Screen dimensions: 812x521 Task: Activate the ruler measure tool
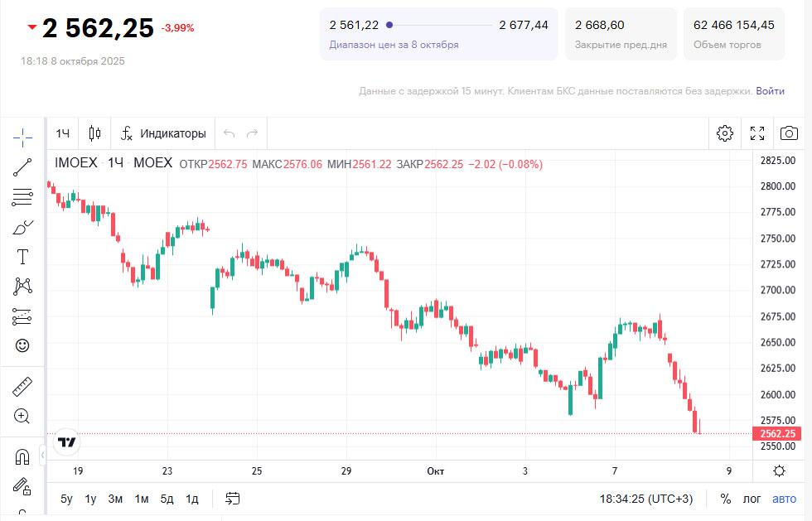pyautogui.click(x=22, y=386)
